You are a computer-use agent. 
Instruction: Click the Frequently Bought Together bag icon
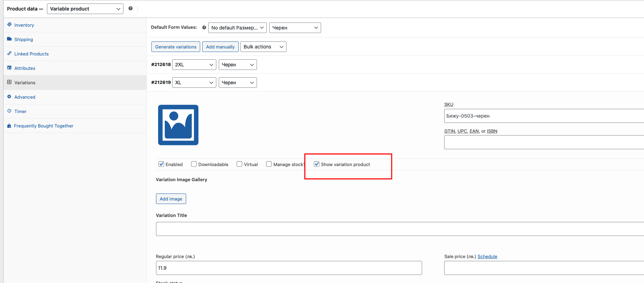click(x=9, y=126)
